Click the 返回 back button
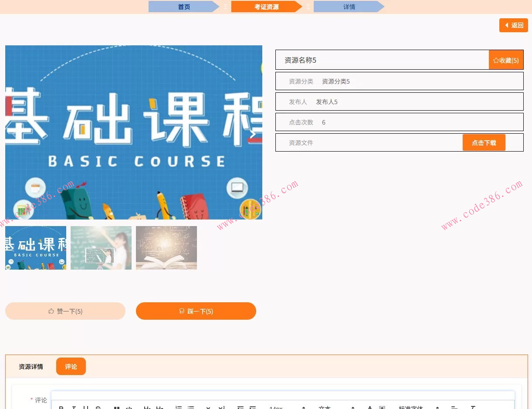This screenshot has width=532, height=409. [513, 25]
